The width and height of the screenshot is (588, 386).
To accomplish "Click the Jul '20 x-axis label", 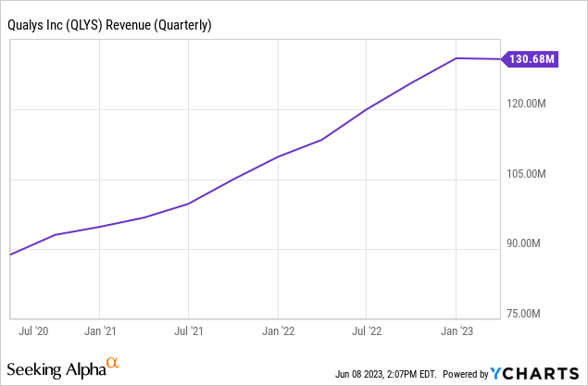I will [33, 330].
